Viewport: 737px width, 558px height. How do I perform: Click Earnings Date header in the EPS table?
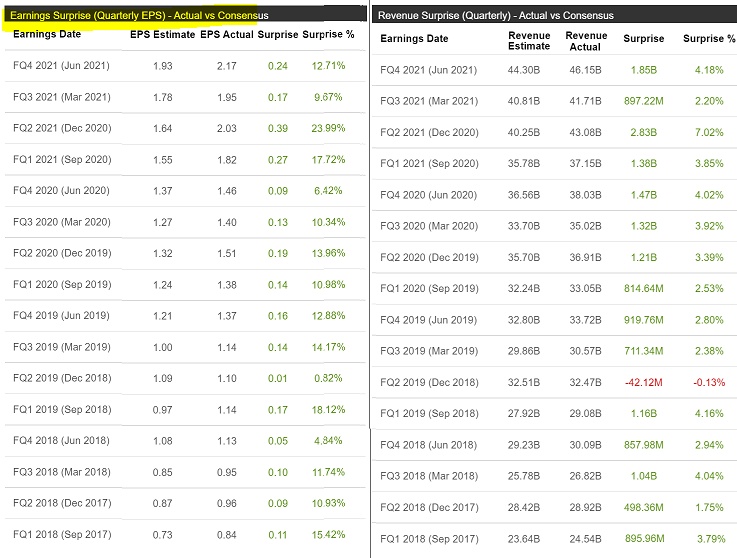(x=46, y=35)
